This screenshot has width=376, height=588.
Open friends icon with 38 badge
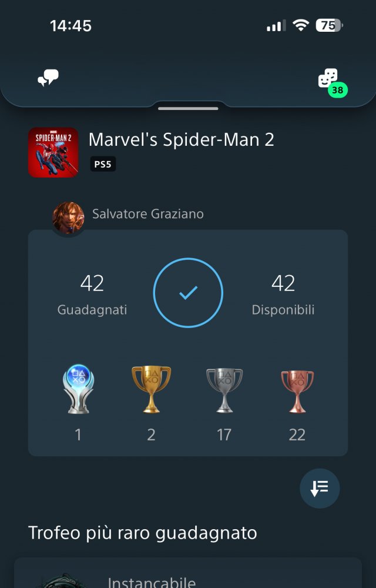click(328, 79)
